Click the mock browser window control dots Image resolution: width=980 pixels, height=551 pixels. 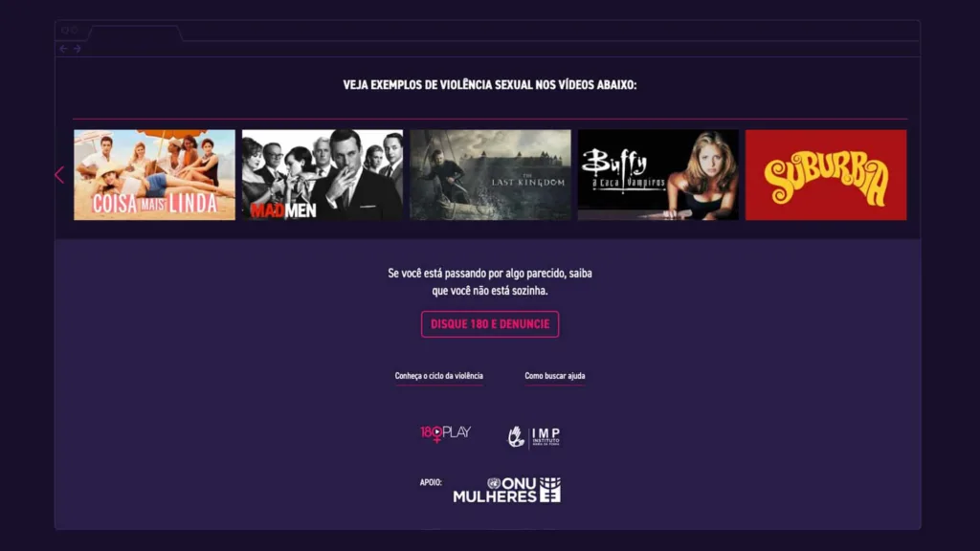point(69,30)
